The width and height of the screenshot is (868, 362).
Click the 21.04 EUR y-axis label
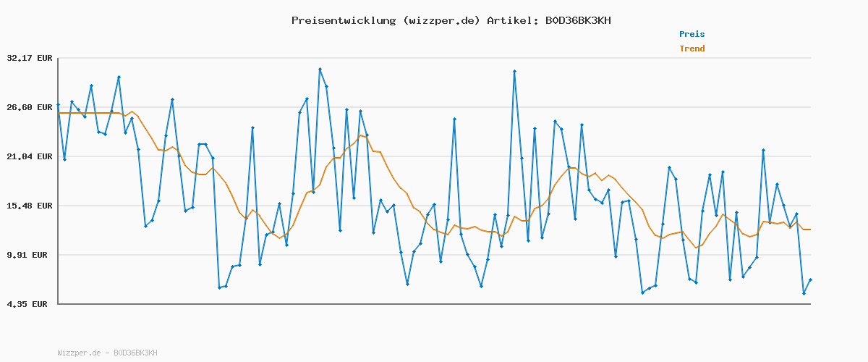[x=29, y=156]
